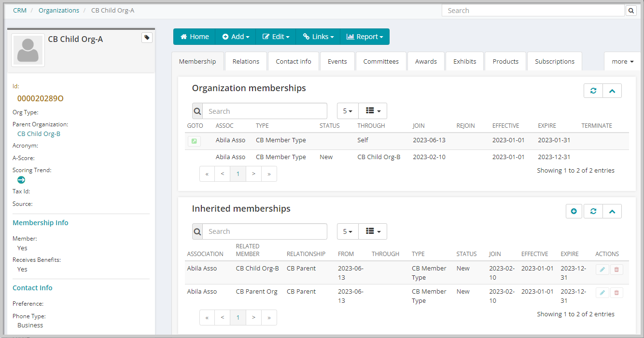
Task: Go to first page in Inherited memberships pager
Action: 207,317
